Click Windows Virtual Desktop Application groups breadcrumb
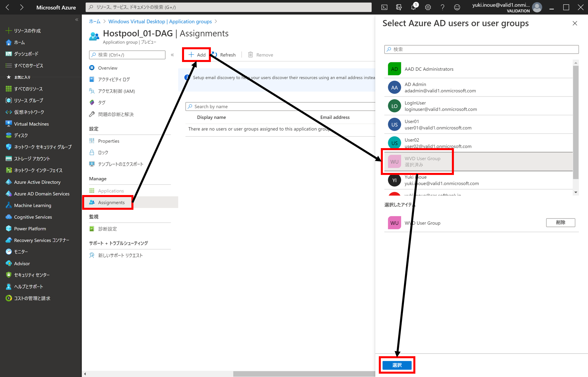Screen dimensions: 588x377 tap(160, 21)
